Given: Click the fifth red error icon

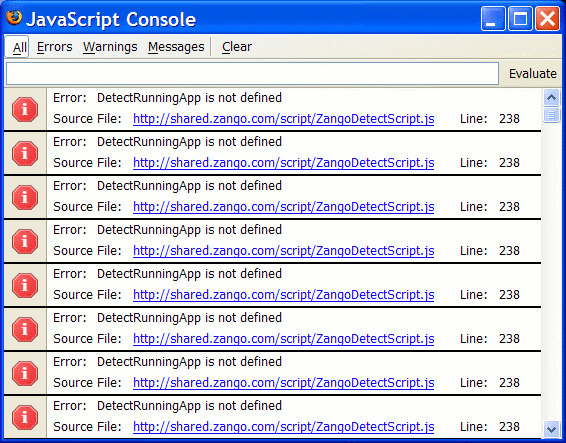Looking at the screenshot, I should [25, 285].
